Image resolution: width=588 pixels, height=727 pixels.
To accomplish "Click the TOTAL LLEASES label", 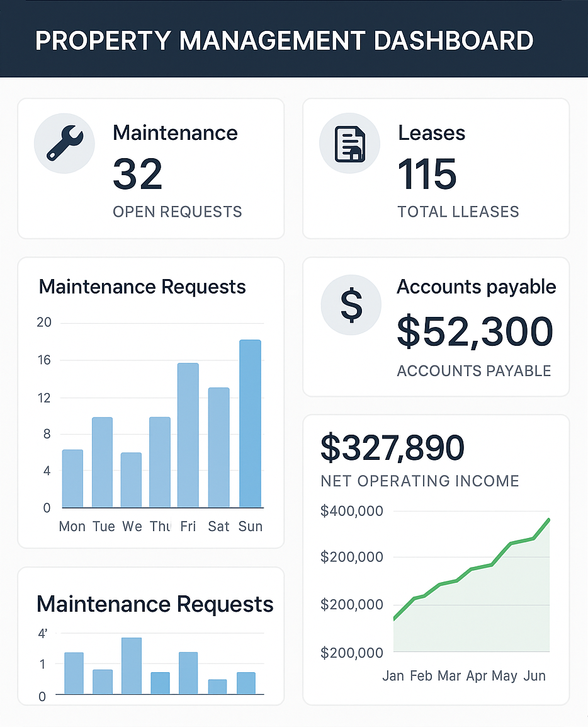I will (x=458, y=212).
